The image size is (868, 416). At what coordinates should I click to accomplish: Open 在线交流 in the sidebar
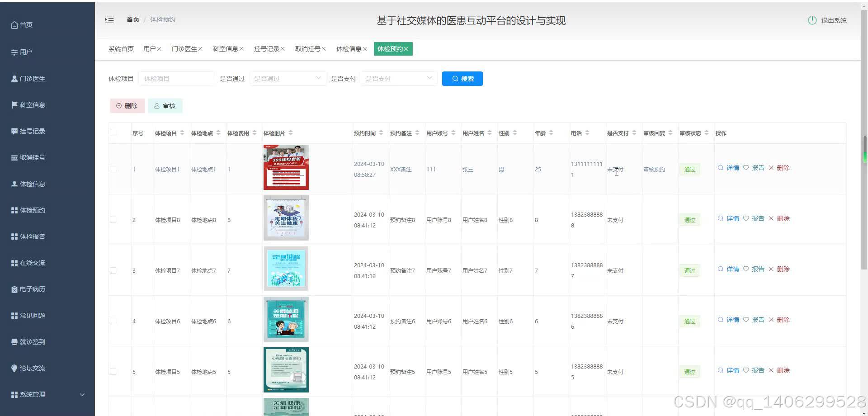pos(47,263)
